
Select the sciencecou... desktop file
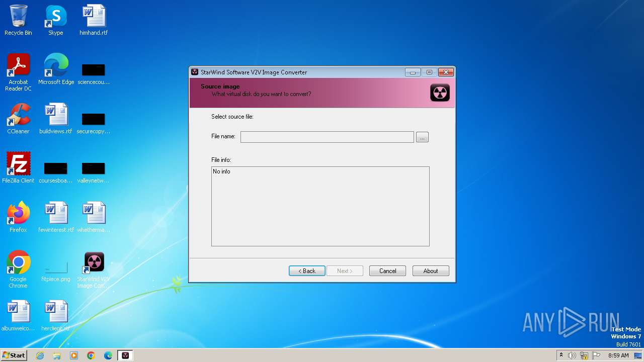[94, 73]
